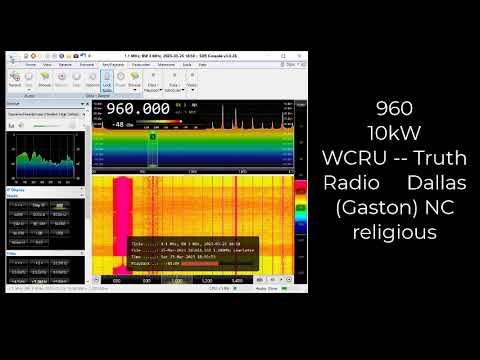480x360 pixels.
Task: Click the green VFO marker on the spectrum
Action: pyautogui.click(x=153, y=136)
